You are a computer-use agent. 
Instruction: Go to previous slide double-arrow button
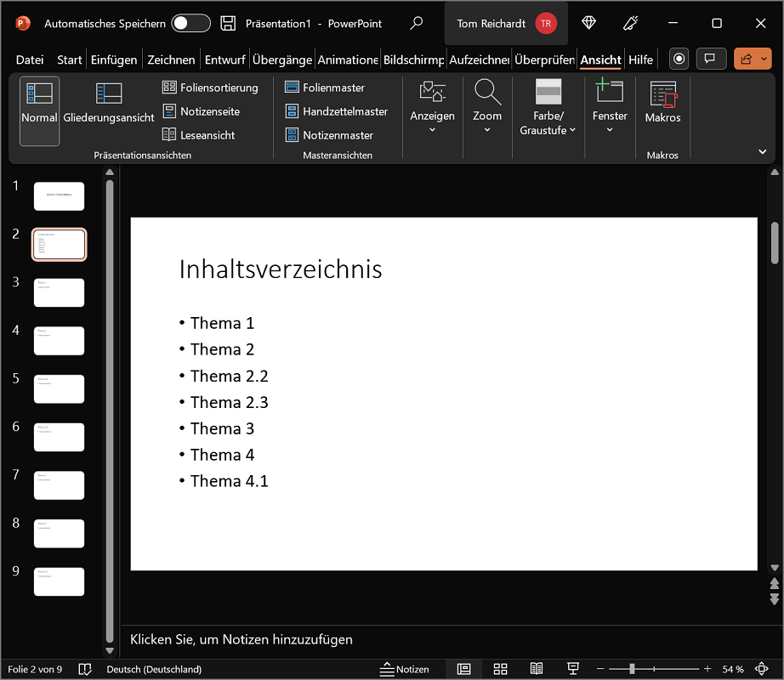(775, 584)
